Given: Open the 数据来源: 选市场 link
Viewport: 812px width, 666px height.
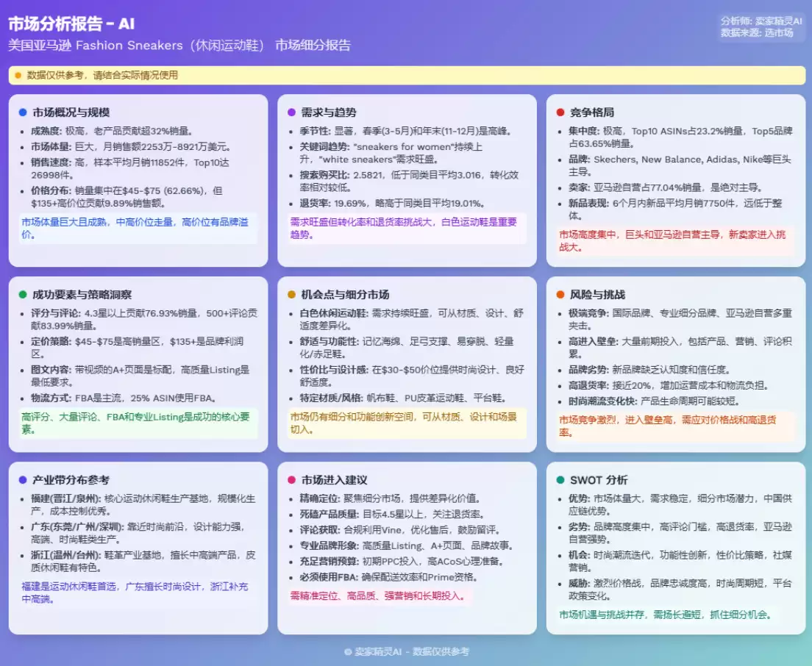Looking at the screenshot, I should tap(758, 33).
